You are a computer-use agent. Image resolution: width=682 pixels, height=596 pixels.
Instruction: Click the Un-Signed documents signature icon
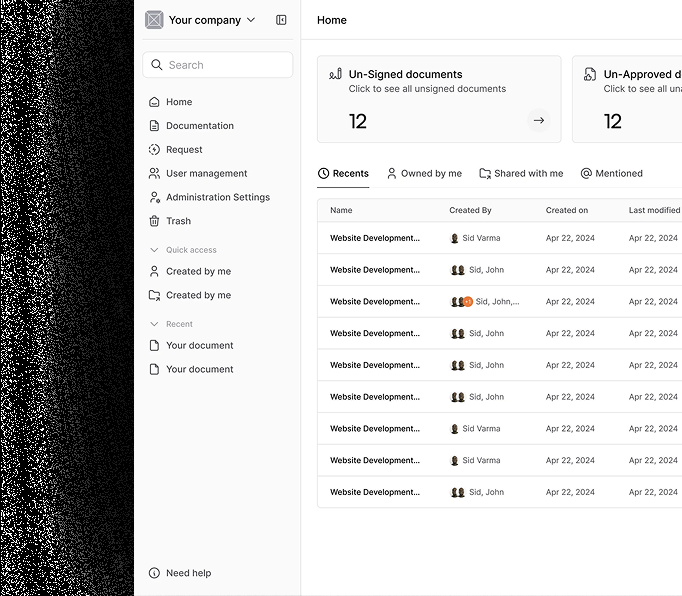[335, 74]
